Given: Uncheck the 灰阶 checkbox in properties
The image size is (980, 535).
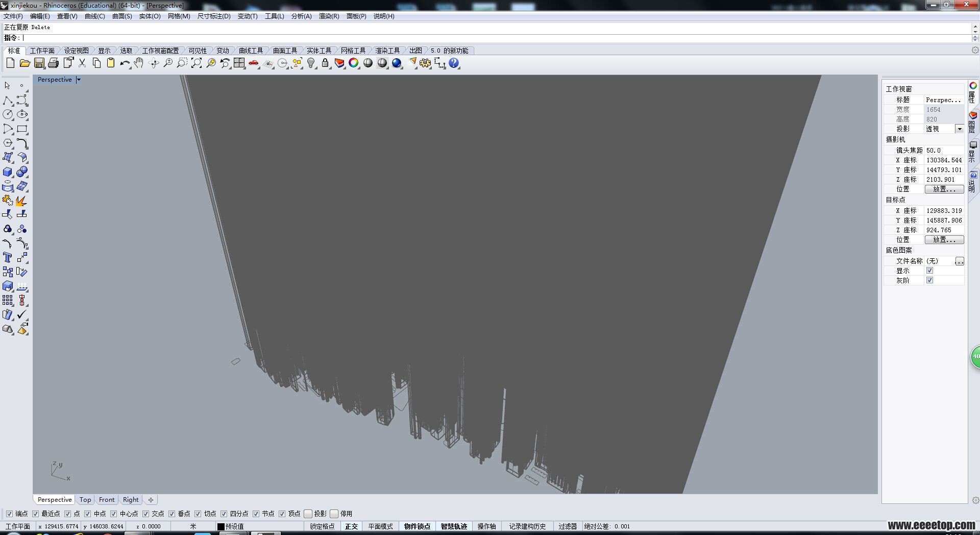Looking at the screenshot, I should [929, 280].
